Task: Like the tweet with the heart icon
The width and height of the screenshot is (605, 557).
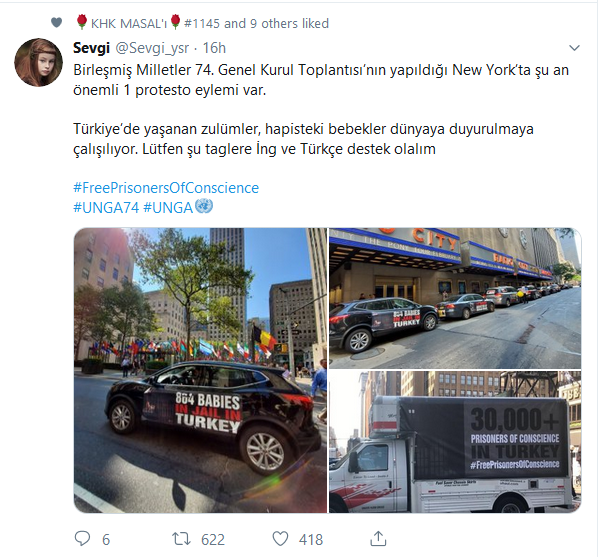Action: pyautogui.click(x=280, y=538)
